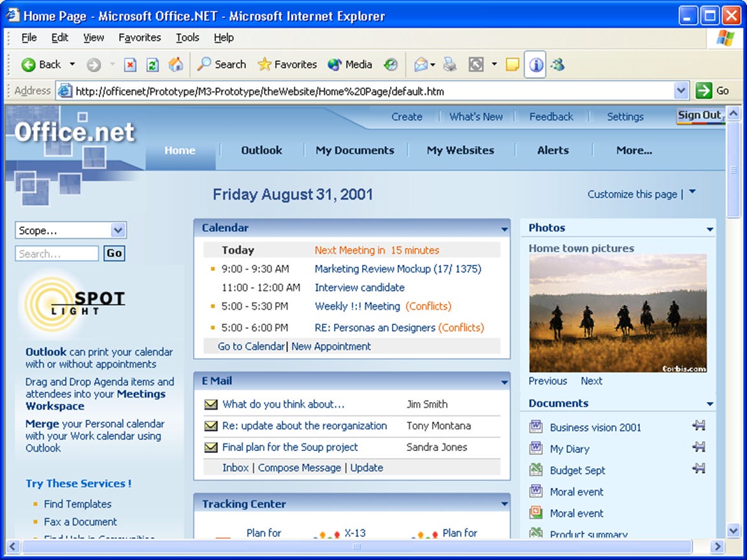Open the Tools menu
The width and height of the screenshot is (747, 560).
(x=187, y=38)
